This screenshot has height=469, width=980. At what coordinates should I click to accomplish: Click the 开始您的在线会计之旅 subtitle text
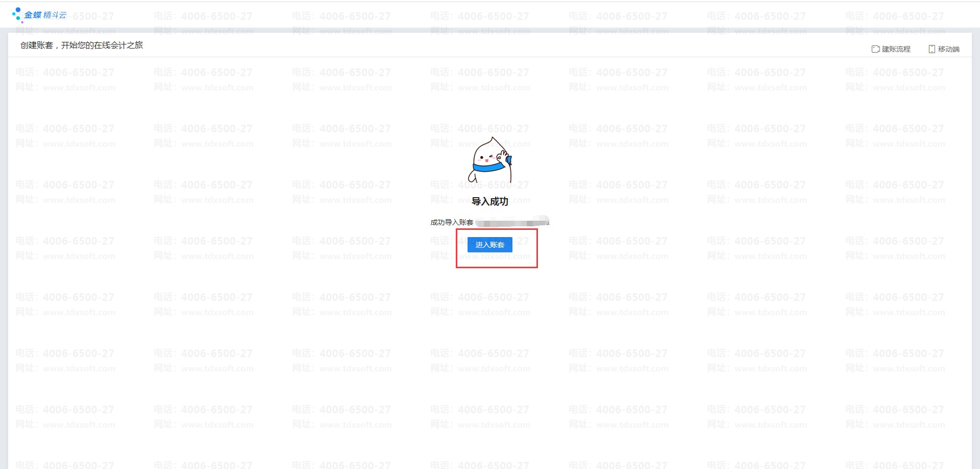102,45
